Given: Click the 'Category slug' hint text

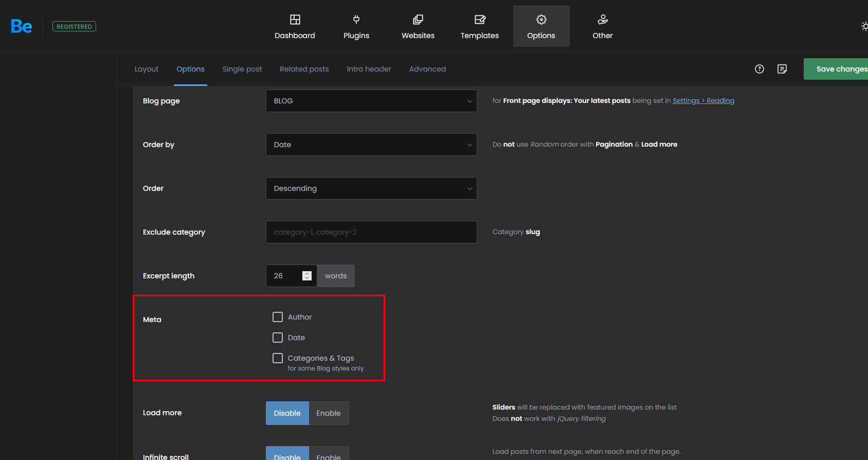Looking at the screenshot, I should point(516,232).
